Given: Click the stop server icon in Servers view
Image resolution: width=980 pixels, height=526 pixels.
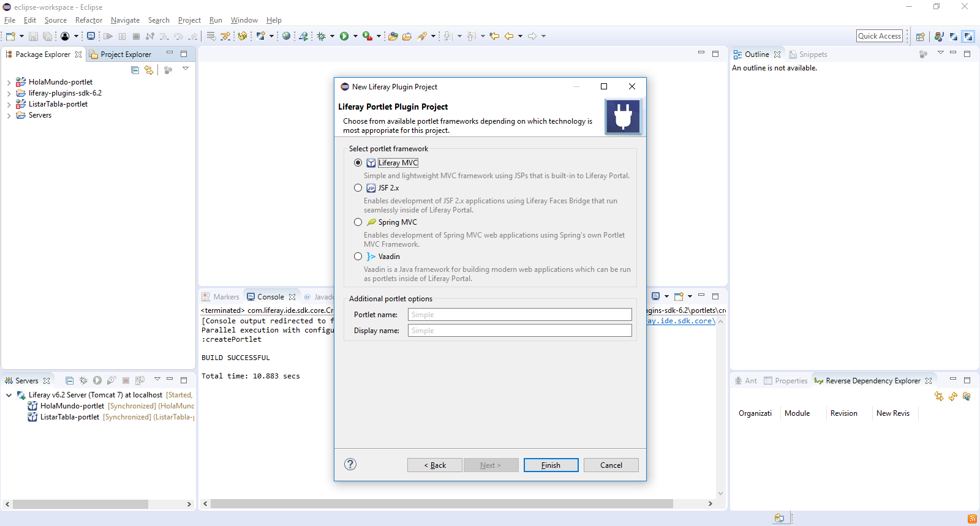Looking at the screenshot, I should click(x=126, y=380).
